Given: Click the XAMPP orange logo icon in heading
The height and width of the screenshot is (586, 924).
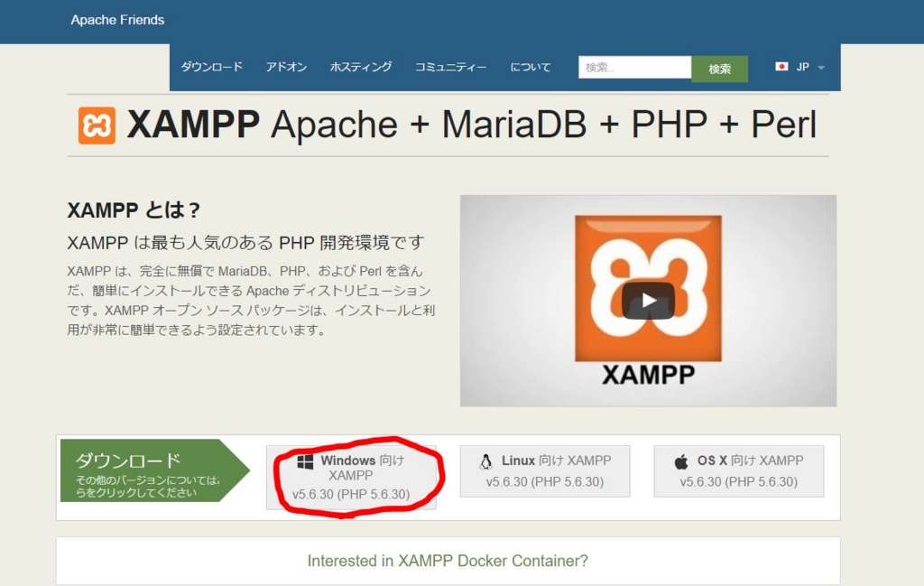Looking at the screenshot, I should point(97,126).
